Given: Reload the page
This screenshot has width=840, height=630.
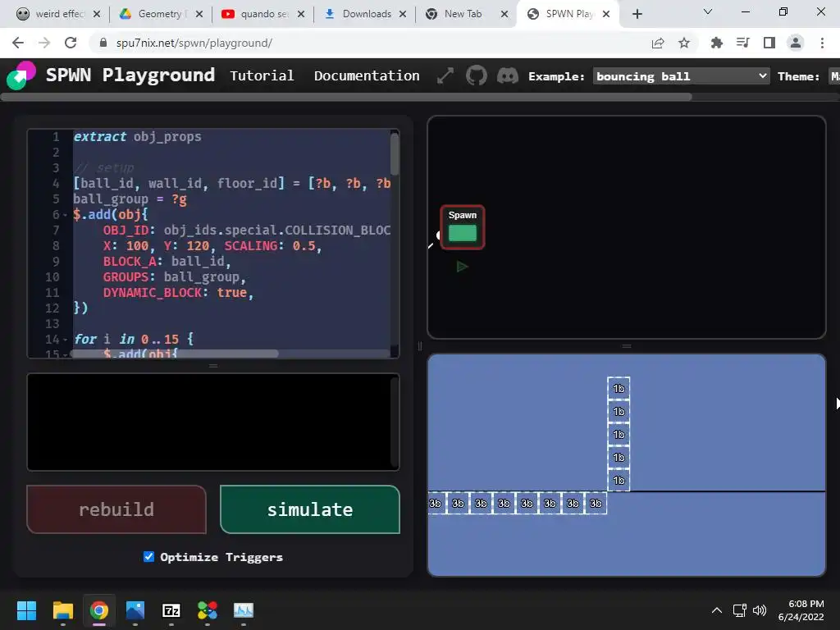Looking at the screenshot, I should coord(71,43).
